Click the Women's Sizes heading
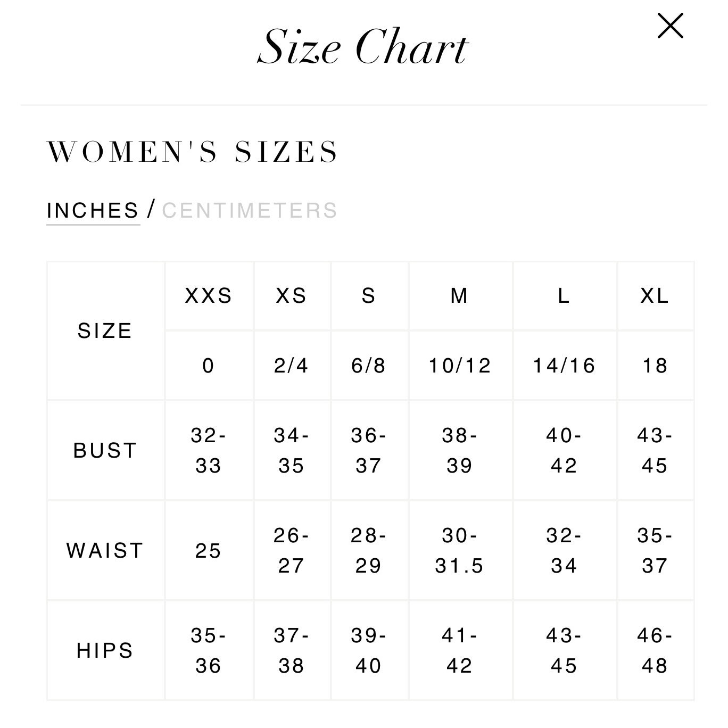Screen dimensions: 728x728 coord(193,152)
